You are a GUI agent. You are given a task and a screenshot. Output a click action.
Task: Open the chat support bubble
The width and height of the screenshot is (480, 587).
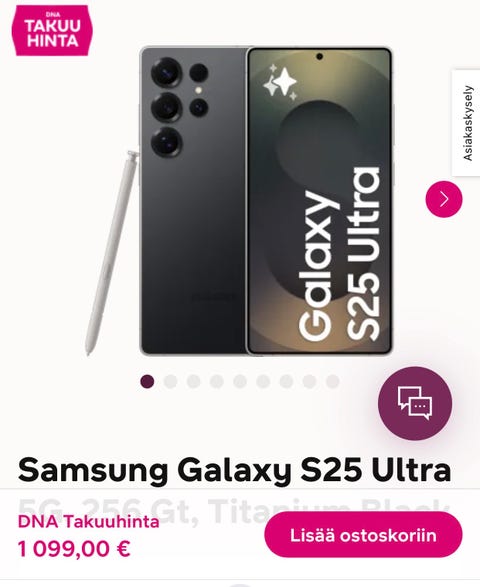415,404
